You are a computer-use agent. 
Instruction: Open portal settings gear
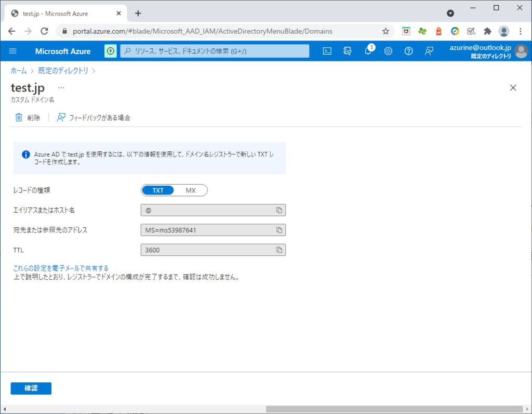coord(388,51)
